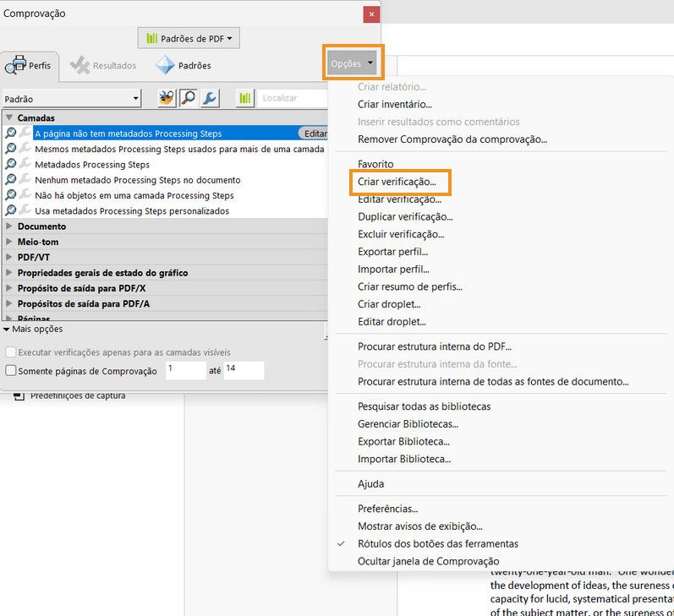Expand 'Propriedades gerais de estado do gráfico'
Viewport: 674px width, 616px height.
coord(9,272)
